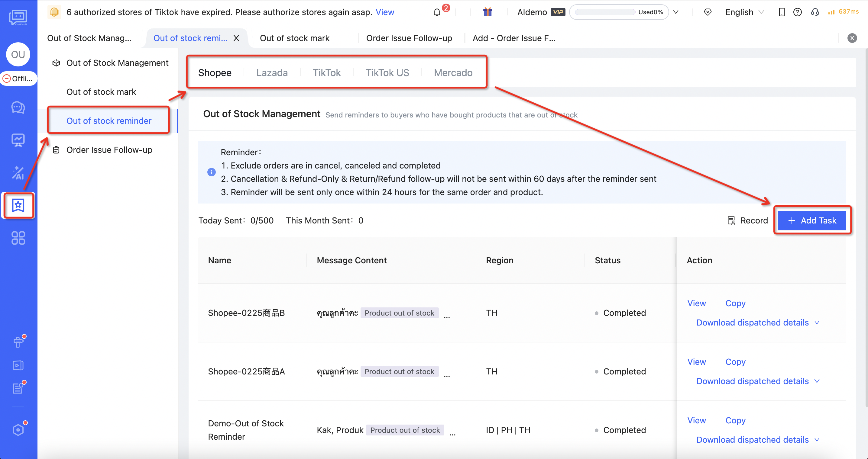The height and width of the screenshot is (459, 868).
Task: Close all tabs with the gray X button
Action: 852,38
